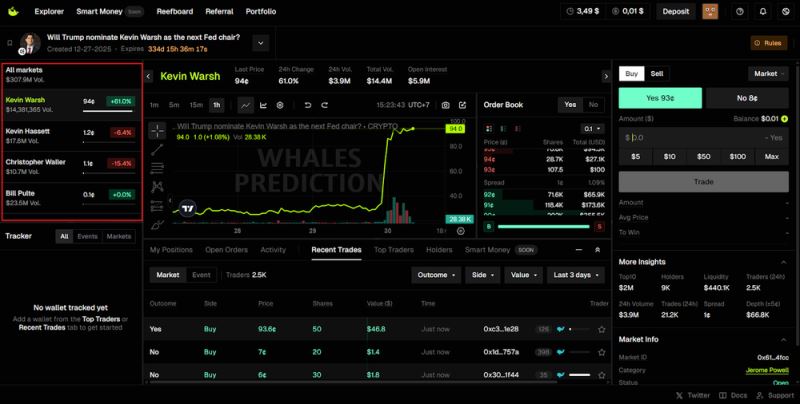Click the Deposit button
The height and width of the screenshot is (404, 800).
676,11
